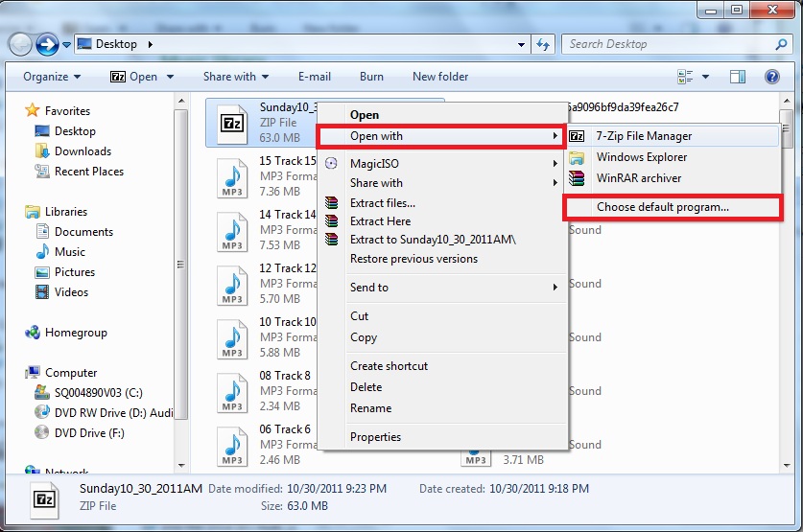This screenshot has height=532, width=803.
Task: Click the New folder toolbar button
Action: [440, 77]
